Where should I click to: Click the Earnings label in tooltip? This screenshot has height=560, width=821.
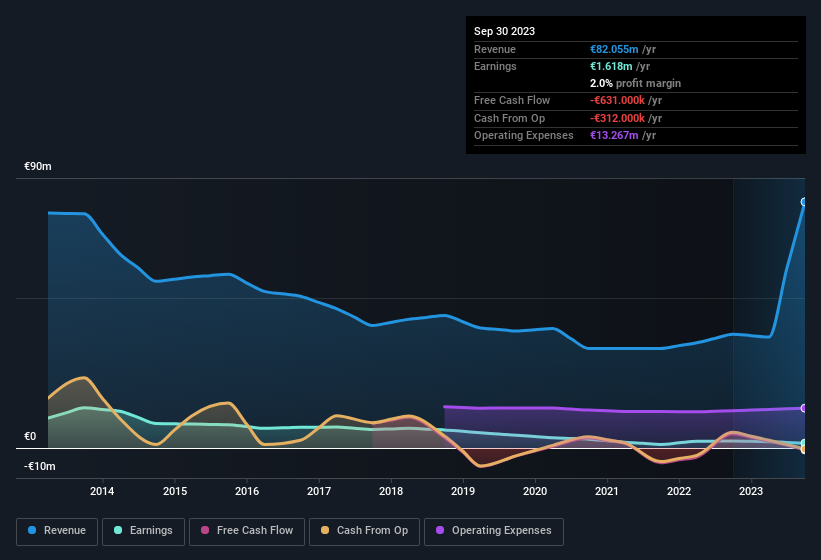coord(495,66)
